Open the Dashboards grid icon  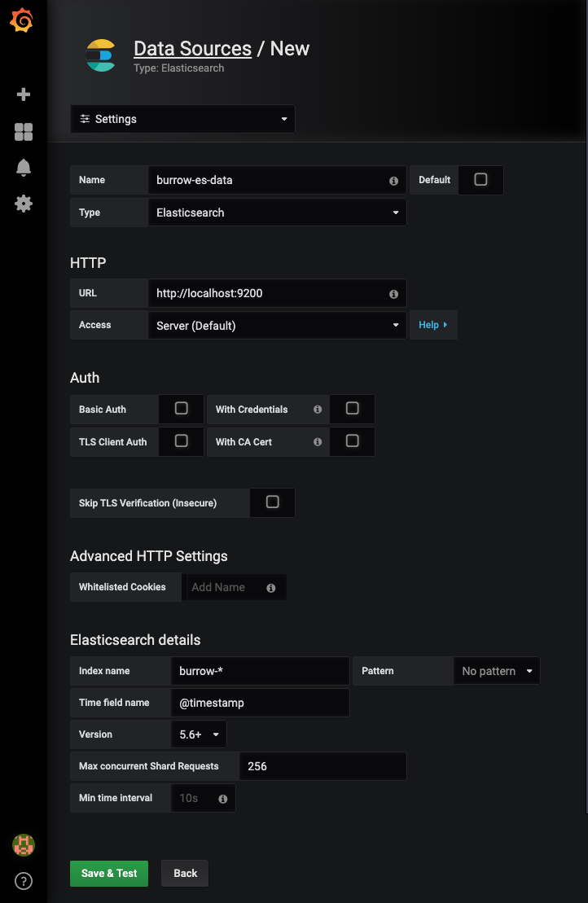click(x=24, y=132)
